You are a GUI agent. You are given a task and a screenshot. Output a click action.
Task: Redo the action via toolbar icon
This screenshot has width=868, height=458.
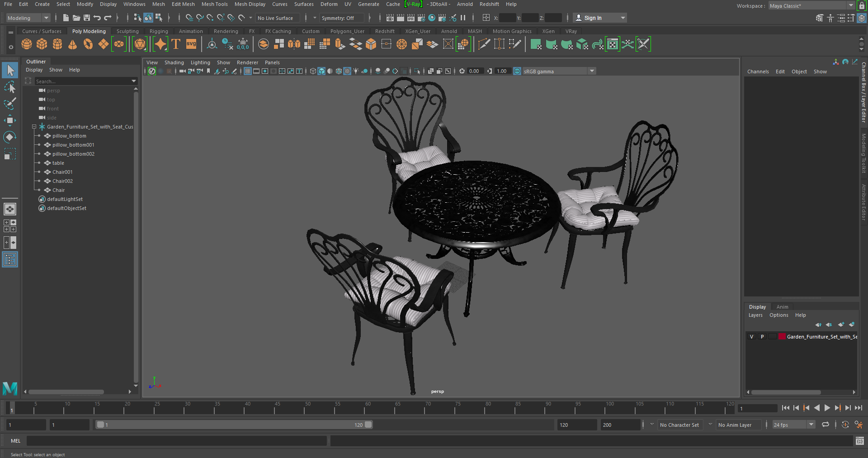click(x=108, y=18)
